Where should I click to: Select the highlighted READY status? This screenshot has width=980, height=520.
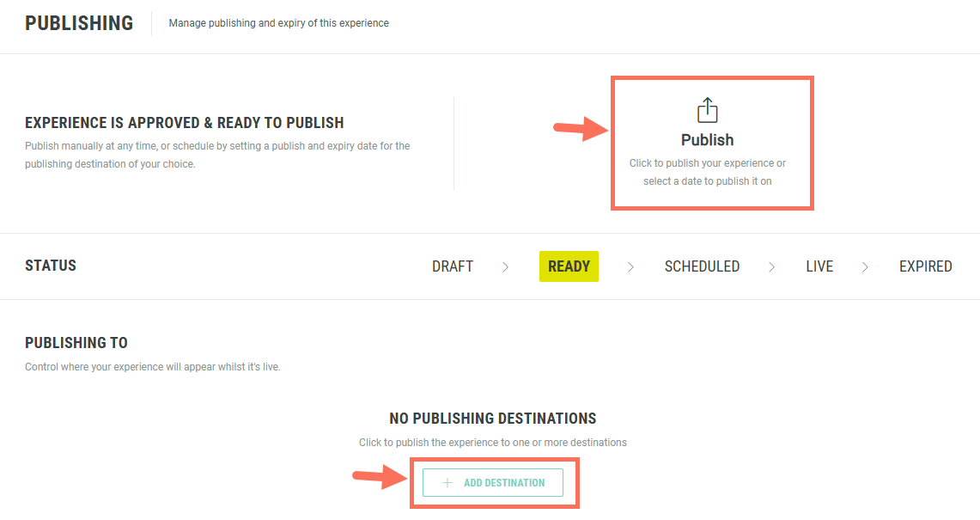569,266
